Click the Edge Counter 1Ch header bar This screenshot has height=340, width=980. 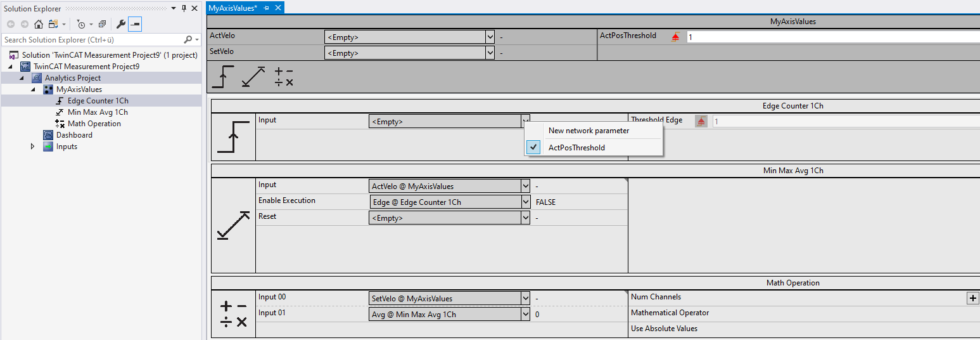(x=595, y=106)
